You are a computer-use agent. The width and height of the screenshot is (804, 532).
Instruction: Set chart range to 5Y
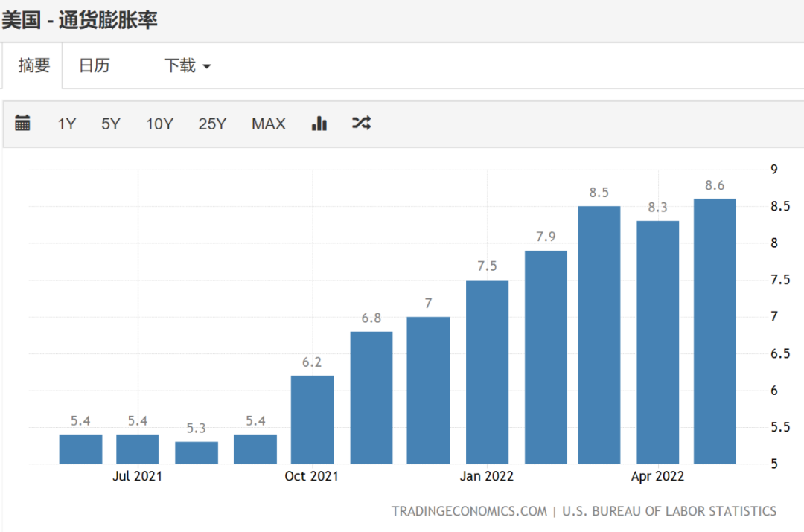tap(111, 124)
